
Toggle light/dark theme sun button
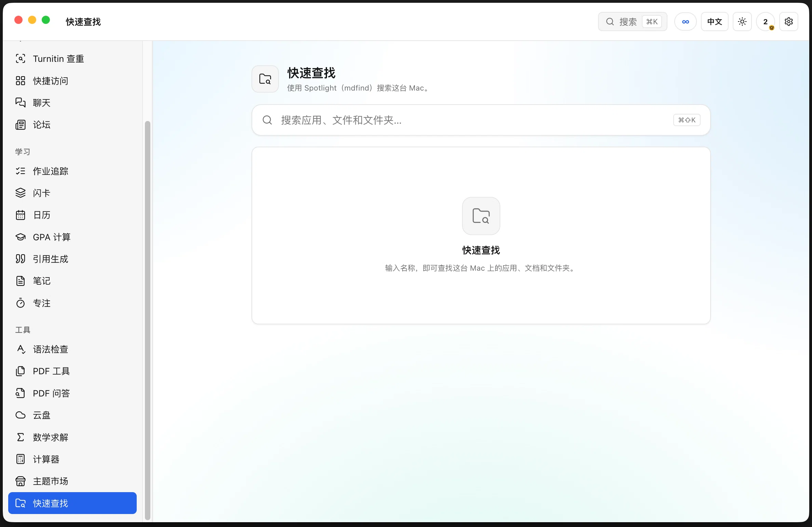(742, 22)
